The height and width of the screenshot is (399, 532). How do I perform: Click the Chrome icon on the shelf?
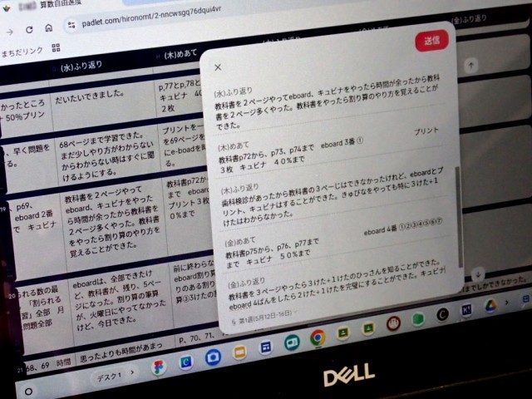coord(318,338)
